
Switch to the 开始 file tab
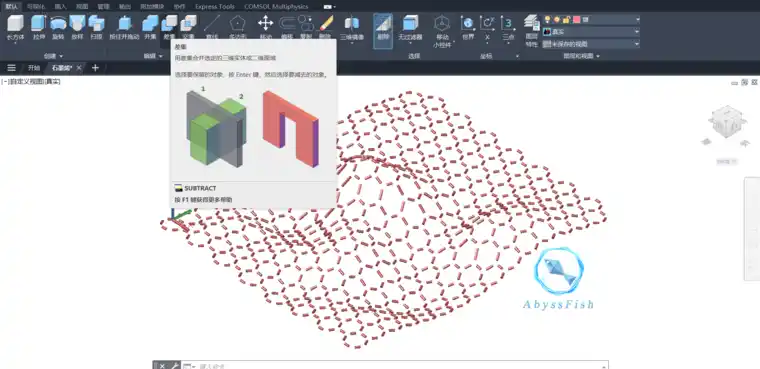click(34, 68)
